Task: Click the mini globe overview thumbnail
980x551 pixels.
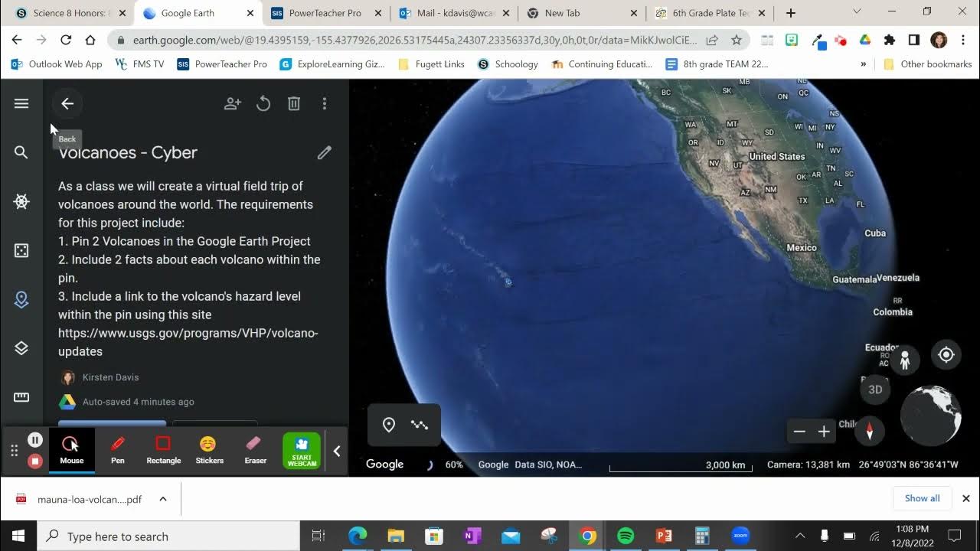Action: tap(930, 417)
